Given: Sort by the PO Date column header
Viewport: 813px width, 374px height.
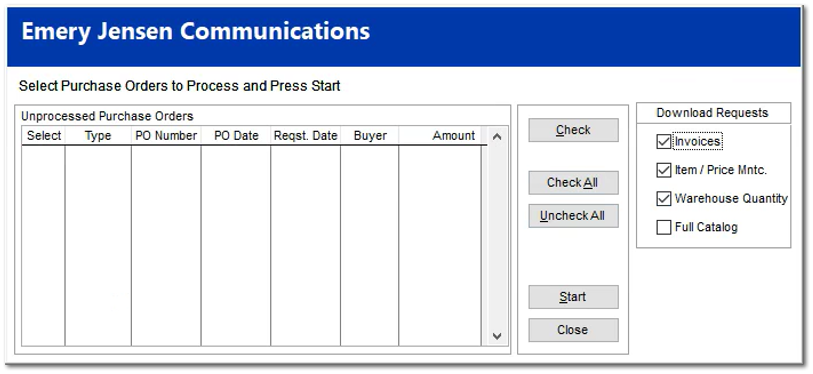Looking at the screenshot, I should point(236,136).
